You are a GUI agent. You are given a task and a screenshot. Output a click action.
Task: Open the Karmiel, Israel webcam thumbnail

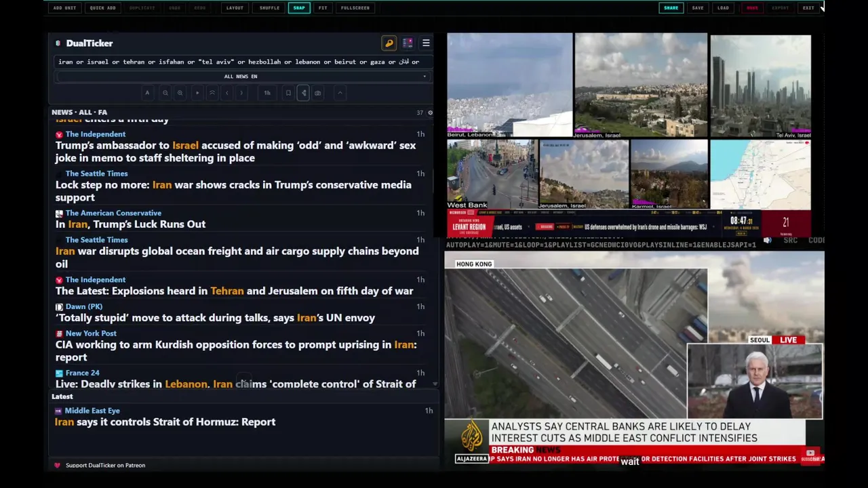[x=669, y=174]
